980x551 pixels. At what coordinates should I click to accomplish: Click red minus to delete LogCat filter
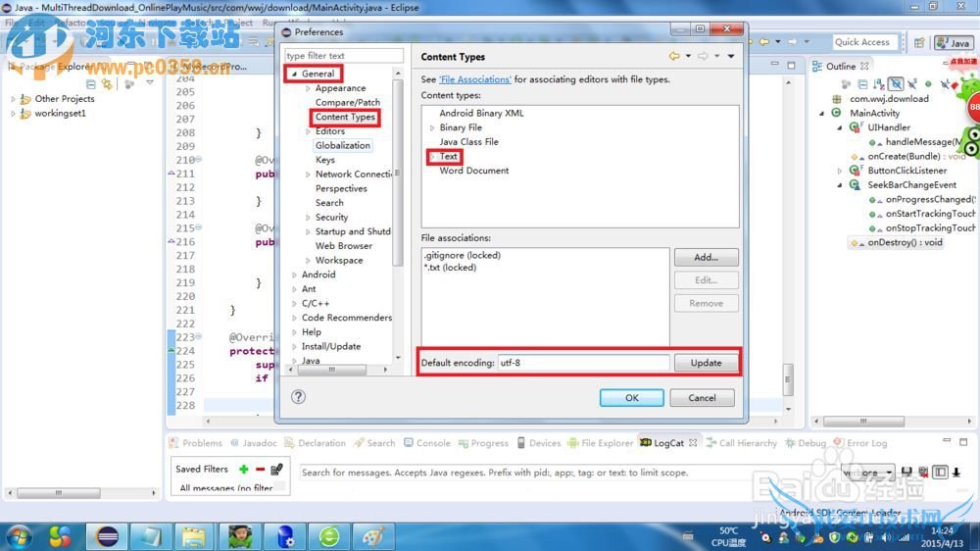coord(259,470)
